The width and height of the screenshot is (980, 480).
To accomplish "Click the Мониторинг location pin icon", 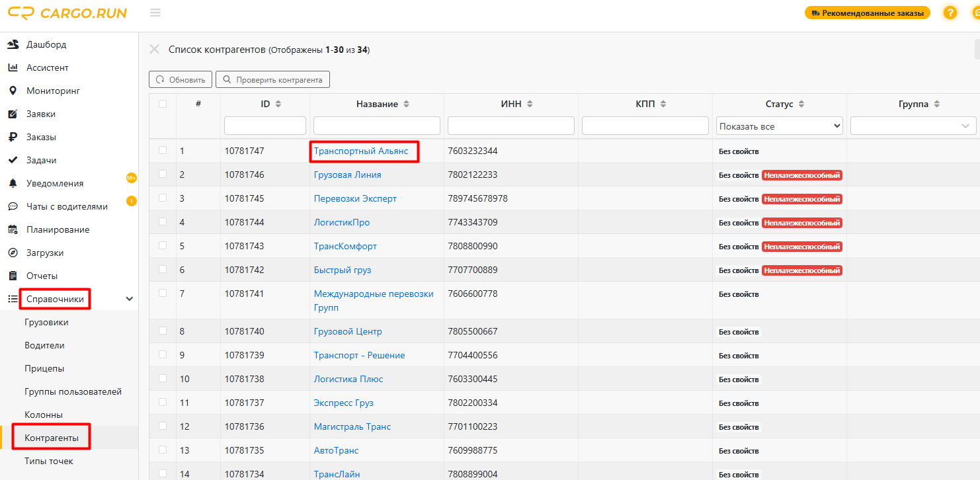I will click(13, 91).
